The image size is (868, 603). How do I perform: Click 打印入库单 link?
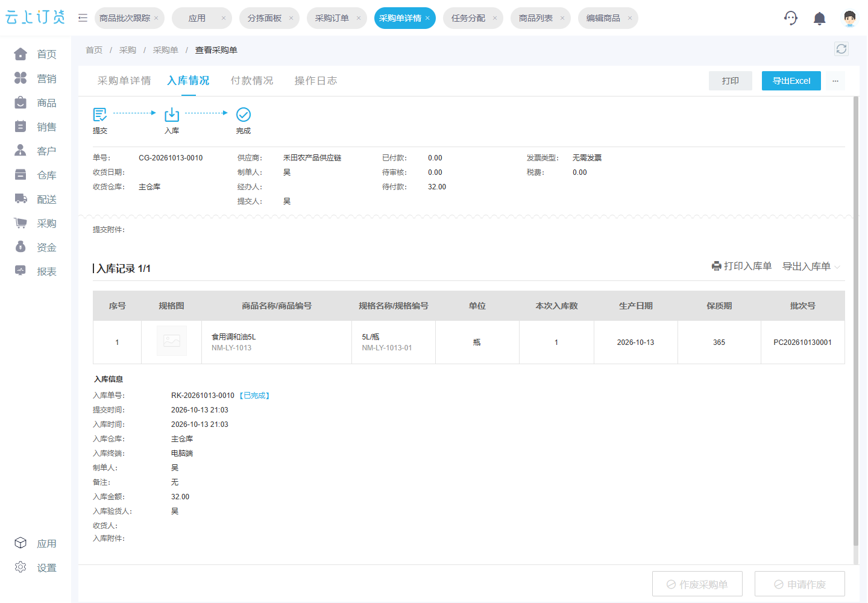click(741, 266)
